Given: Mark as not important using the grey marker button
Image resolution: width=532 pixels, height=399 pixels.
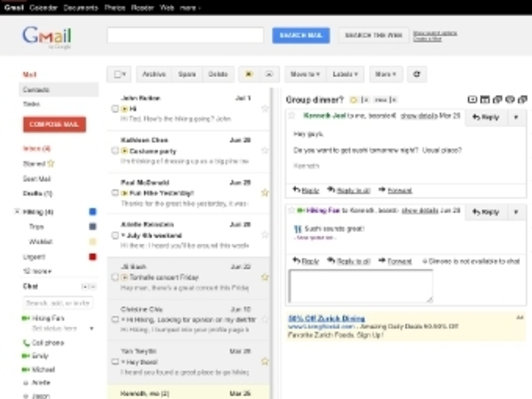Looking at the screenshot, I should [x=269, y=74].
